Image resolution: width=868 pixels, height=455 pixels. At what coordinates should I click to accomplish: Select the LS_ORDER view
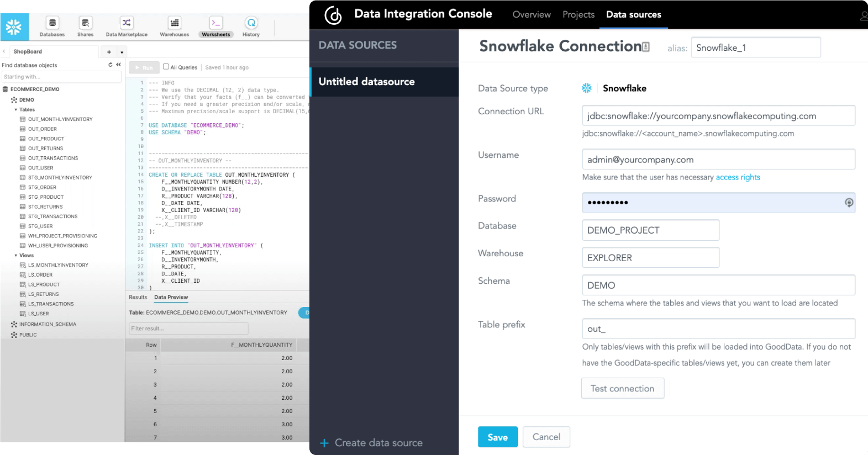[40, 275]
